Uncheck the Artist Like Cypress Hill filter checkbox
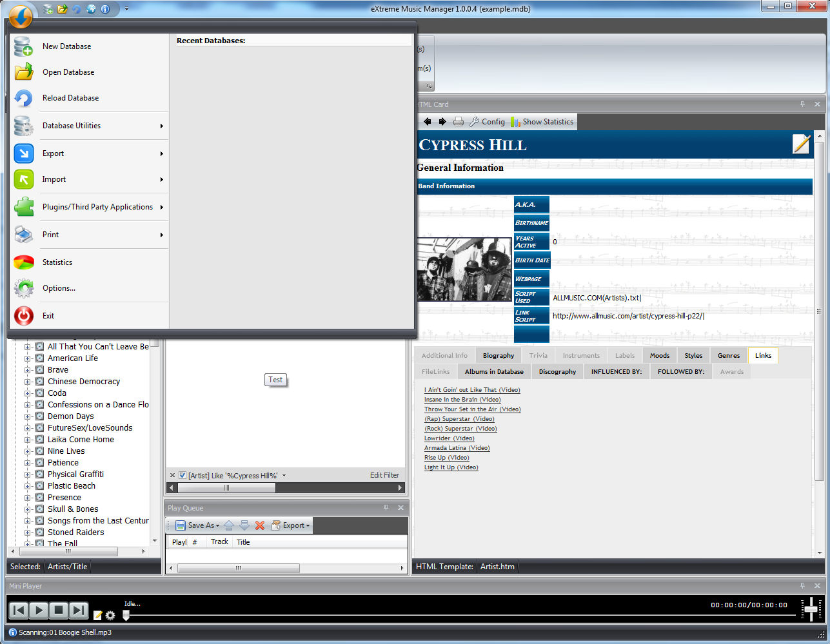 click(183, 476)
